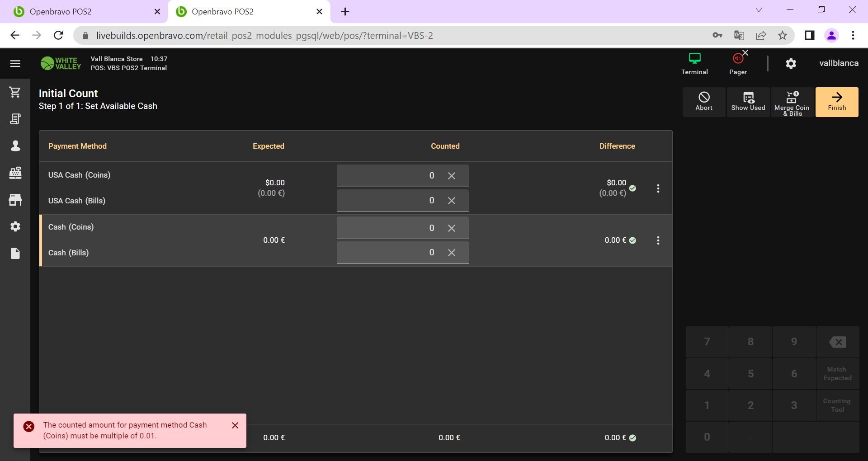Click the red error icon in notification

[29, 426]
